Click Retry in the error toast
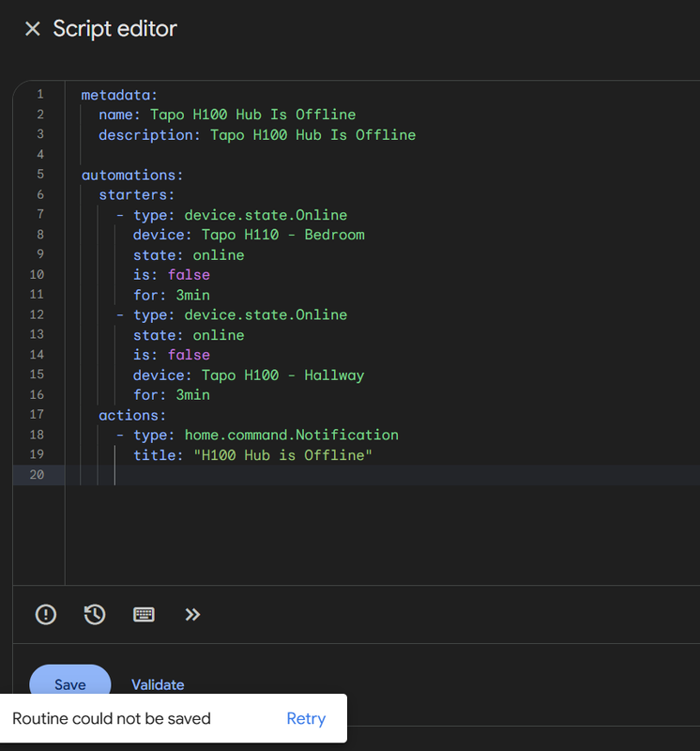Screen dimensions: 700x751 [x=306, y=718]
